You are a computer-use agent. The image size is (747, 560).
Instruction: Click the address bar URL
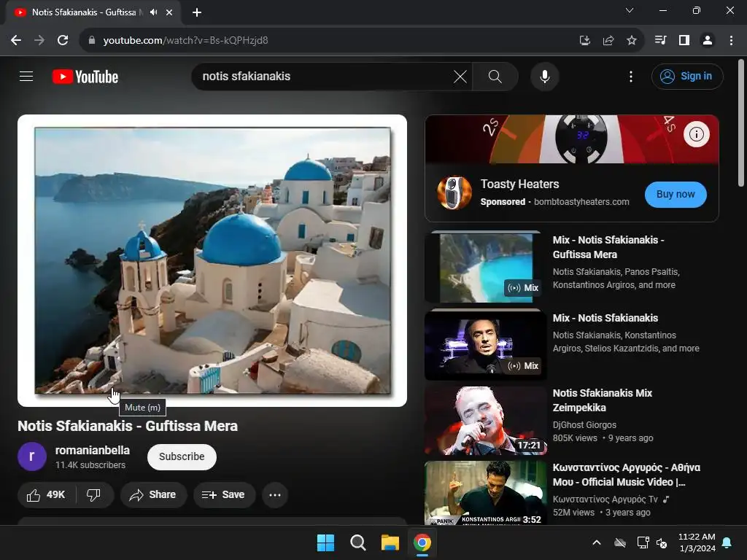coord(185,41)
